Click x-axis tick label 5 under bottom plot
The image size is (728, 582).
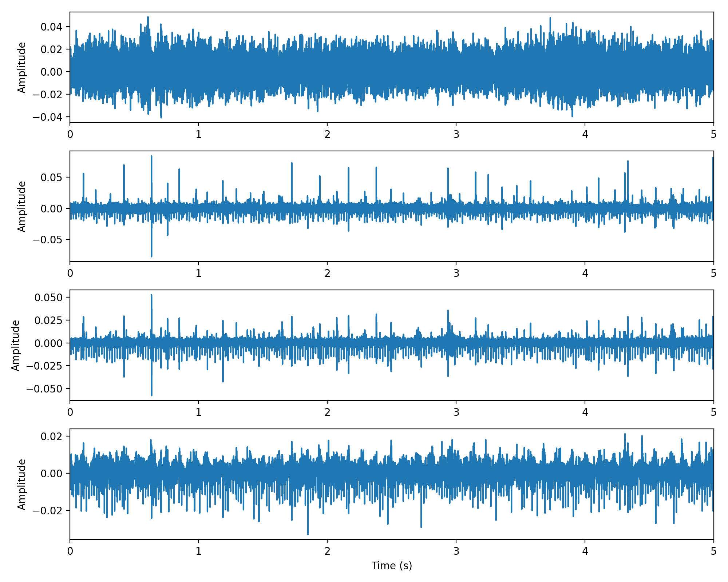point(713,551)
